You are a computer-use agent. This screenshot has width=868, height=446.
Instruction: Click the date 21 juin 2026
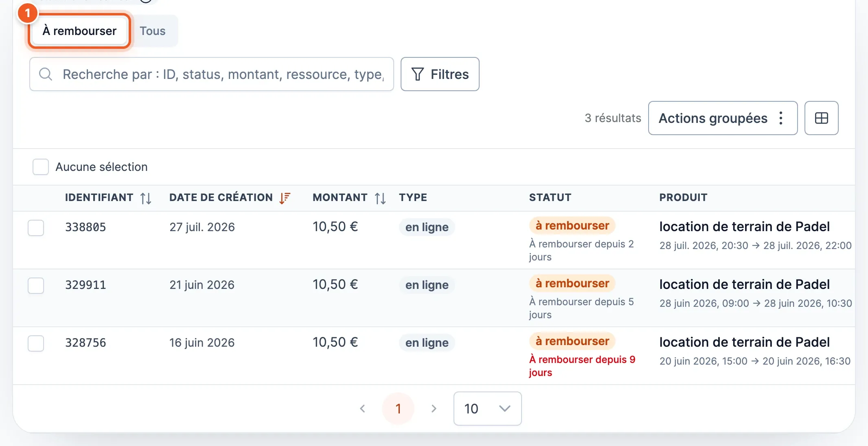click(x=202, y=285)
